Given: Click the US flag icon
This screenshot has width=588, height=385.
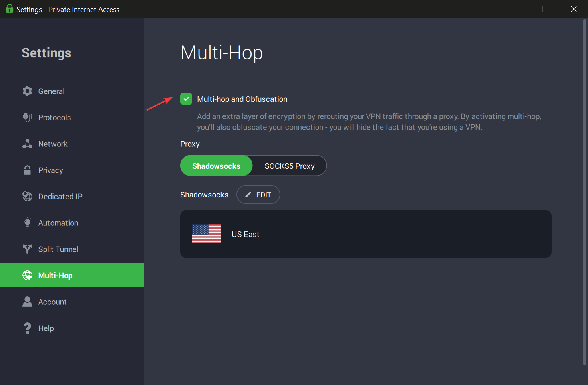Looking at the screenshot, I should [x=207, y=234].
